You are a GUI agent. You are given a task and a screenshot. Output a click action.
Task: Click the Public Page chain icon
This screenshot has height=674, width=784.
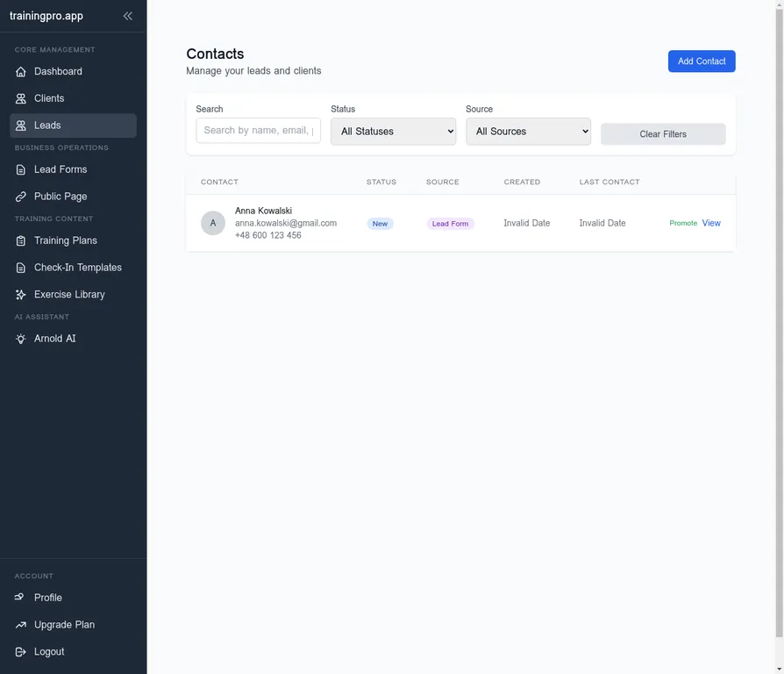[x=21, y=197]
